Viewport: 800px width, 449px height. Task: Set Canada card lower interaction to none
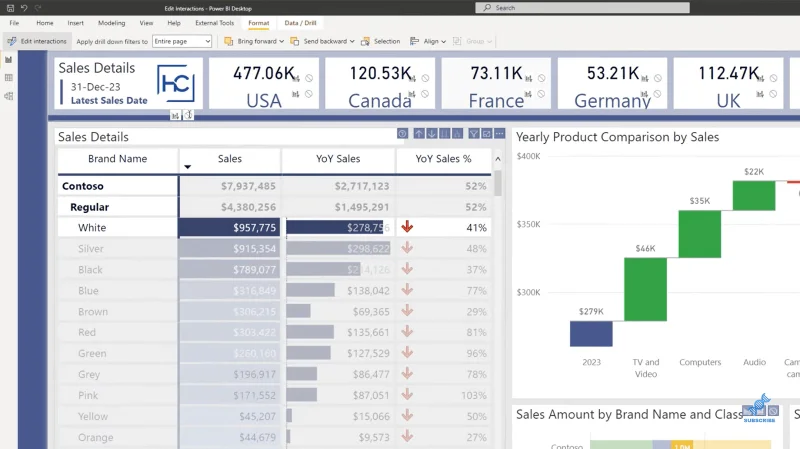(x=425, y=94)
